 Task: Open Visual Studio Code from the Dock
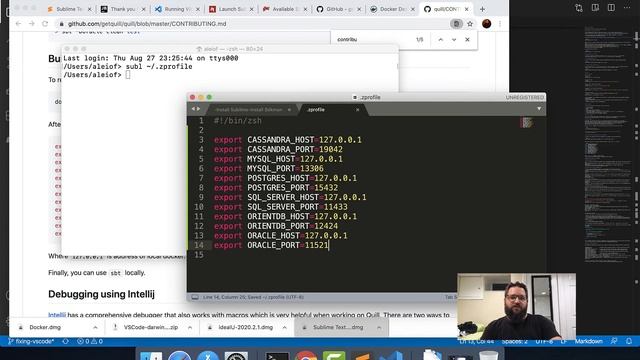(391, 356)
